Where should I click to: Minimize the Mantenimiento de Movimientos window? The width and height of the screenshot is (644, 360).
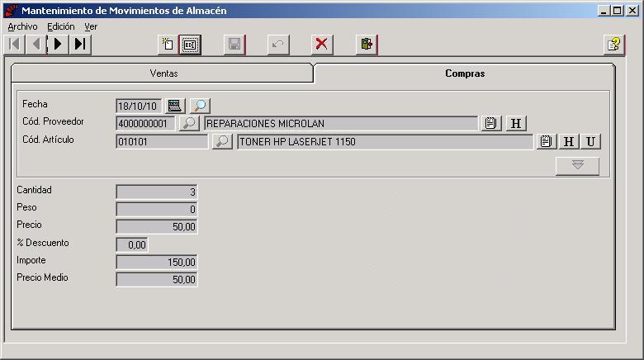click(604, 11)
